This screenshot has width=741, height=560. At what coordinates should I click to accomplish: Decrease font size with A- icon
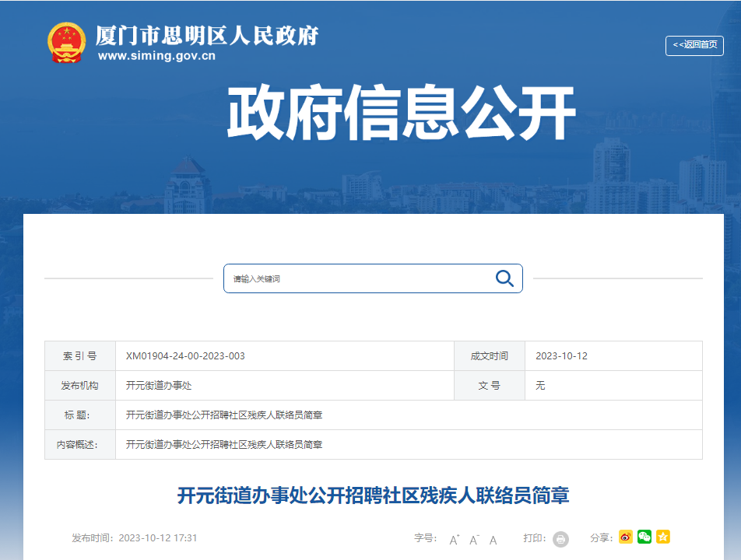coord(474,539)
